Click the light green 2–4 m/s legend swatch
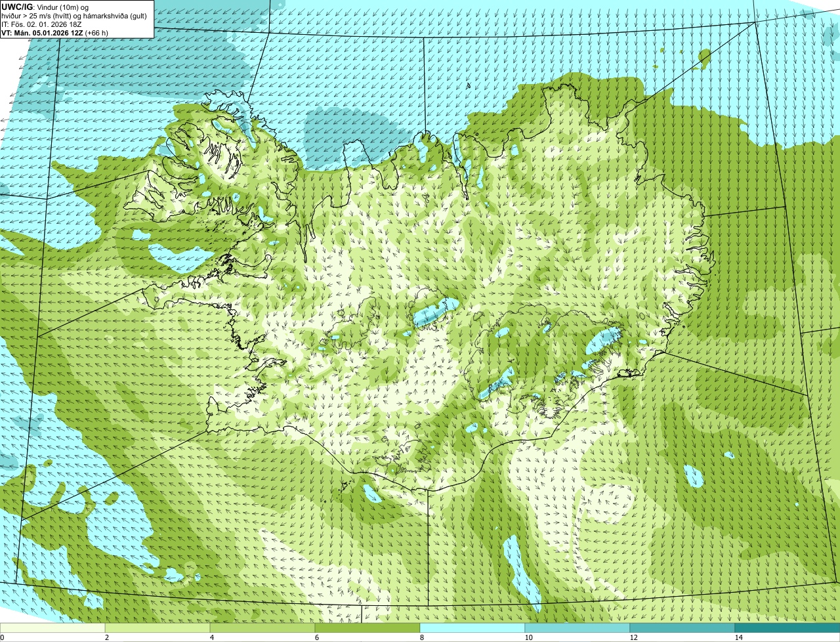Viewport: 840px width, 642px height. 157,628
